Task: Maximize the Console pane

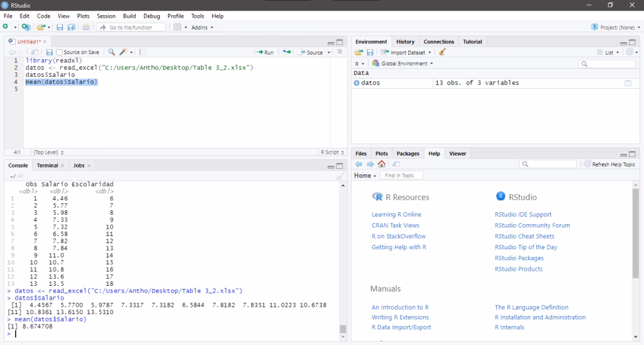Action: tap(340, 166)
